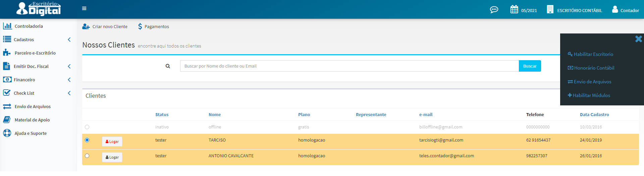Image resolution: width=644 pixels, height=176 pixels.
Task: Open Controladoria menu item
Action: [x=29, y=26]
